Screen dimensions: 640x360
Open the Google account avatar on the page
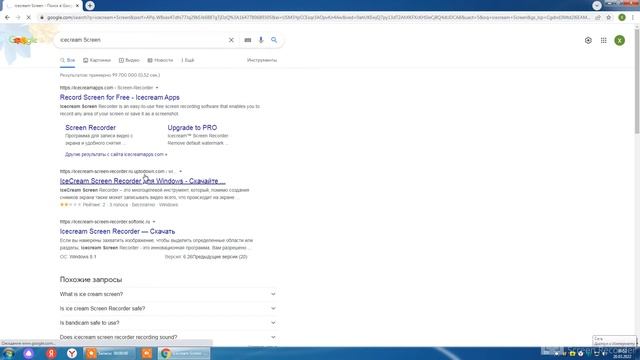pos(620,40)
